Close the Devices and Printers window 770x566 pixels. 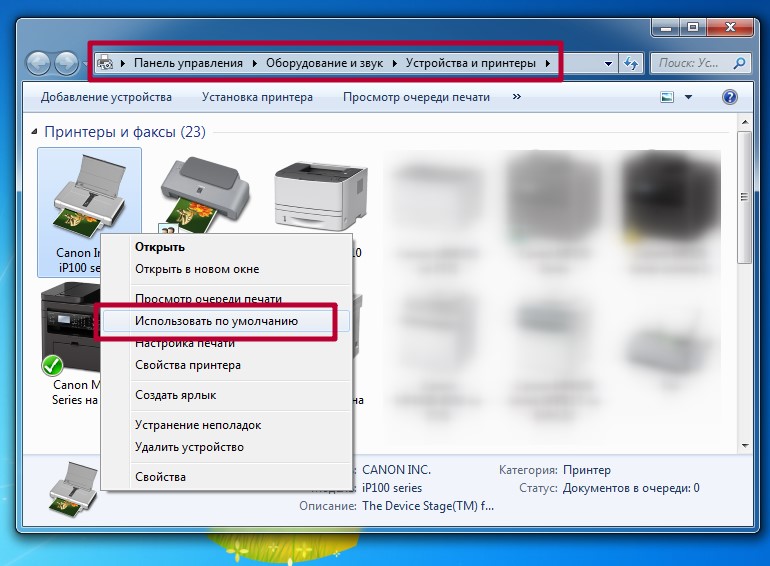point(730,27)
